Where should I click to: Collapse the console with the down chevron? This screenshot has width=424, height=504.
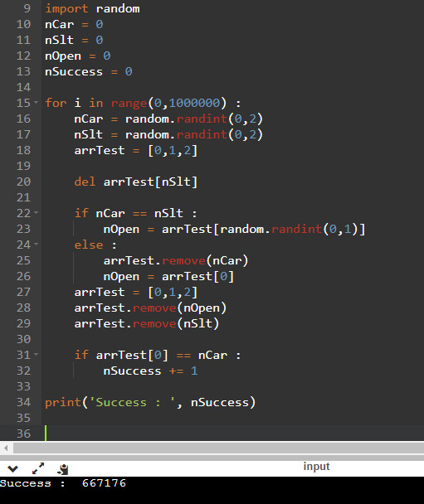(x=12, y=469)
